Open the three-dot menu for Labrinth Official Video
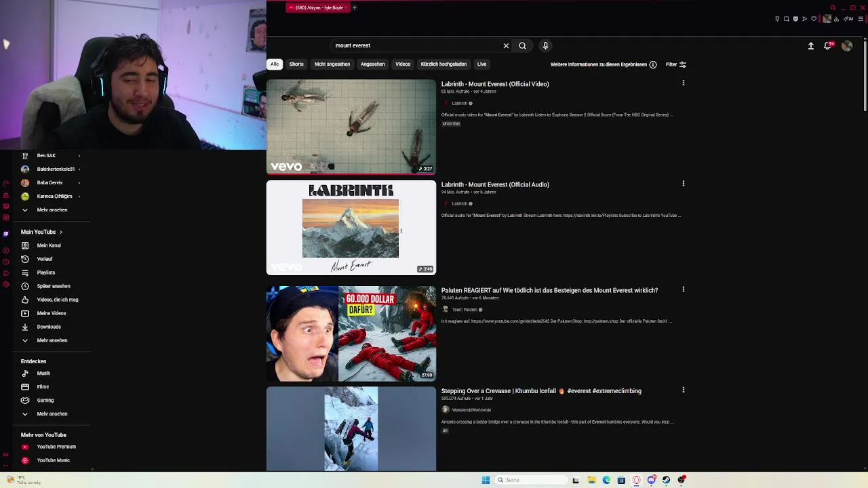Image resolution: width=868 pixels, height=488 pixels. coord(683,83)
